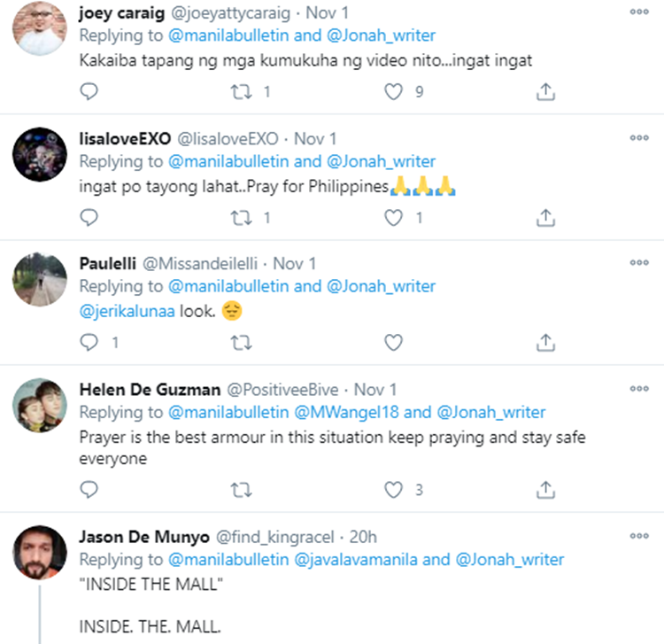The image size is (664, 644).
Task: Like lisaloveEXO's tweet
Action: [x=393, y=217]
